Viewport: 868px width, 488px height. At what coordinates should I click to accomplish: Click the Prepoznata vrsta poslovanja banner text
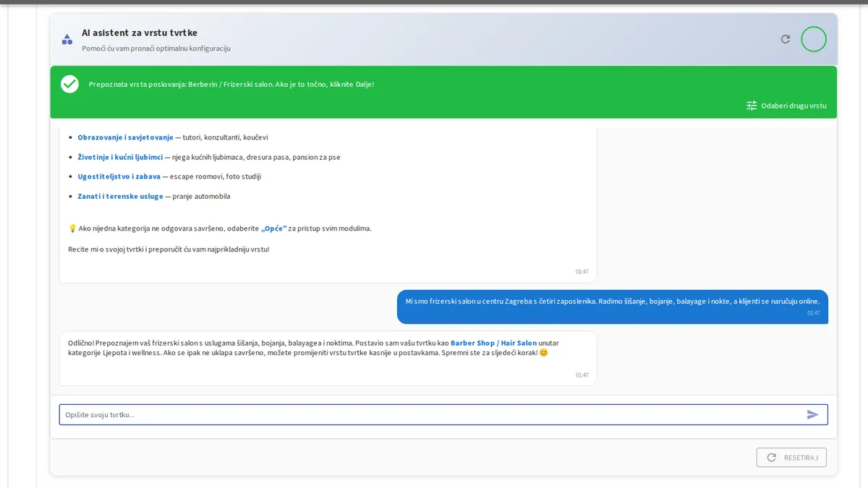[231, 84]
